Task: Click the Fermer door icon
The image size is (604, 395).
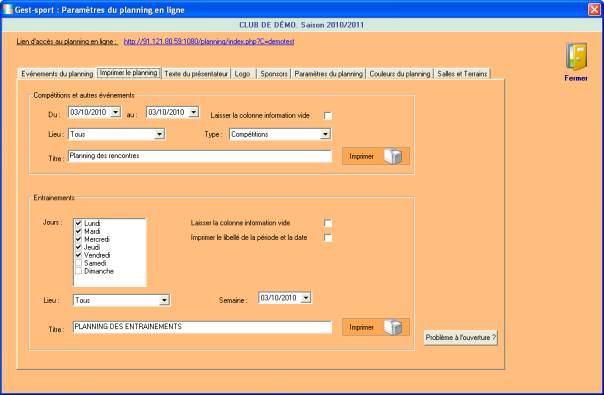Action: [x=577, y=56]
